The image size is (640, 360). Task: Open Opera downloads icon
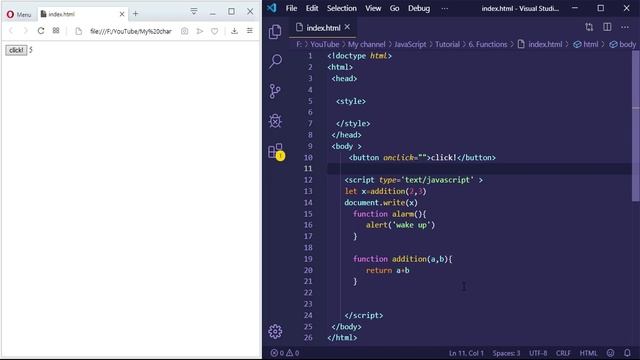(234, 31)
